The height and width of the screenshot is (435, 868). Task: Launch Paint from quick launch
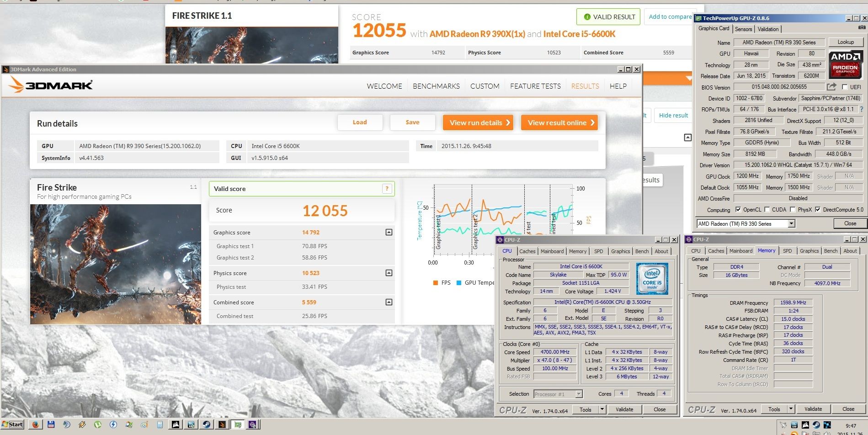tap(144, 424)
